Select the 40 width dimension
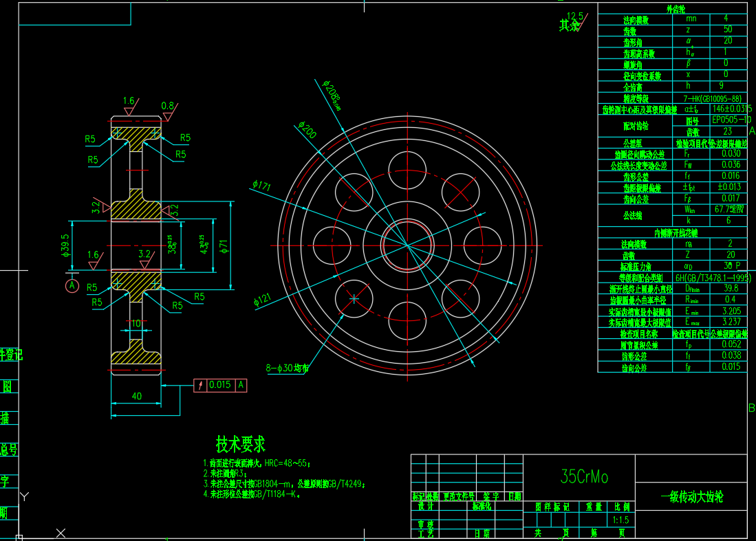 pyautogui.click(x=136, y=396)
